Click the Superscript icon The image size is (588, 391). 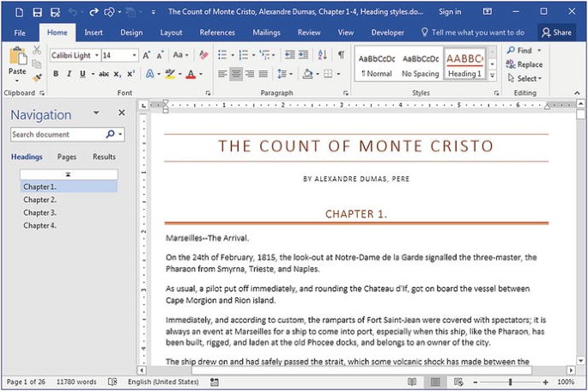click(x=130, y=74)
